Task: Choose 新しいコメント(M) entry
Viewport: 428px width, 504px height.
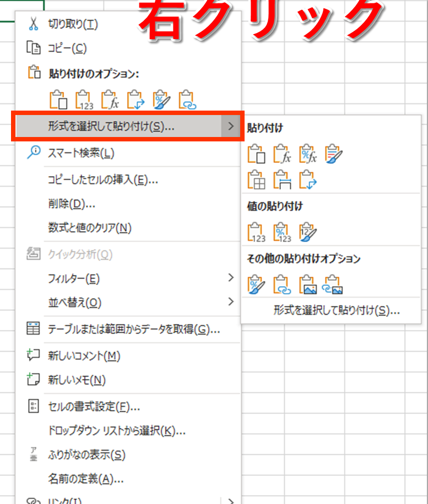Action: click(128, 355)
